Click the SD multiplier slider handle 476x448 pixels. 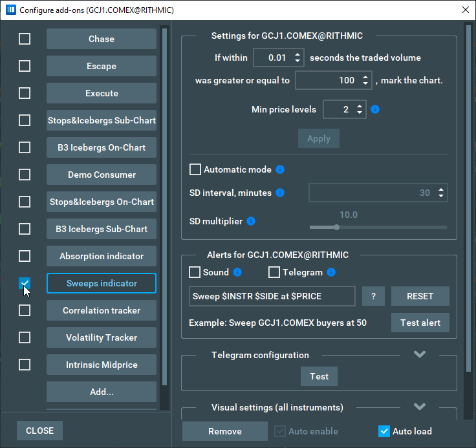(336, 227)
